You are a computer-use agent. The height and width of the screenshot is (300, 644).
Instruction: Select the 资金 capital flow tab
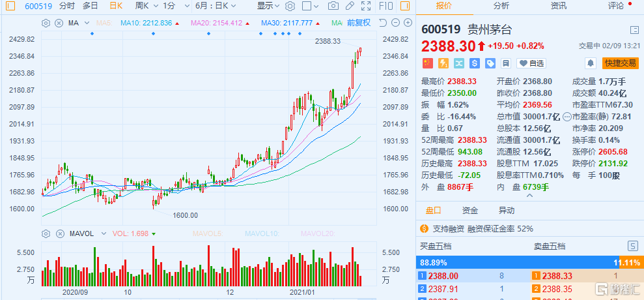coord(470,211)
